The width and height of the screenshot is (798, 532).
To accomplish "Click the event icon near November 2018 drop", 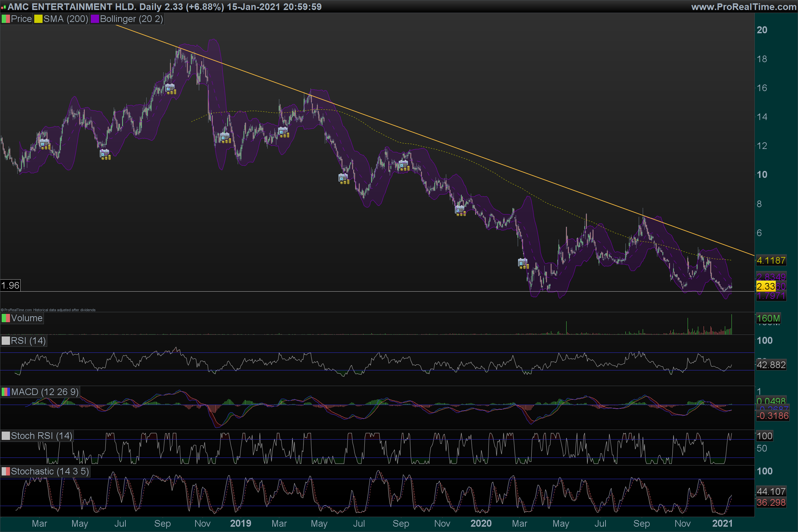I will [225, 138].
